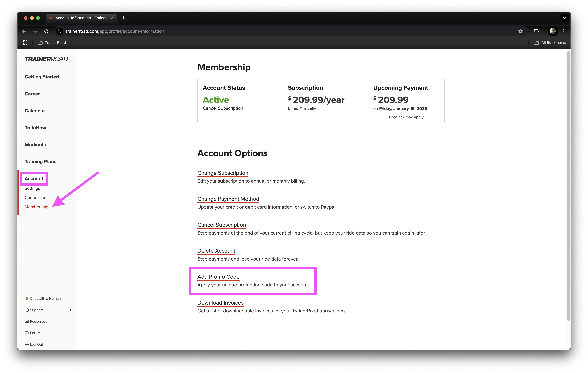Open the All Bookmarks folder
Image resolution: width=588 pixels, height=373 pixels.
pyautogui.click(x=550, y=42)
